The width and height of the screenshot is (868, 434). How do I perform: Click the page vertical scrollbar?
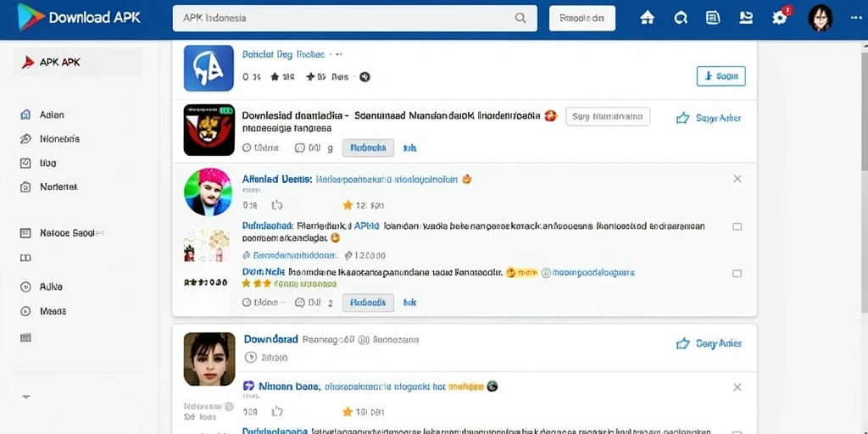click(x=864, y=183)
